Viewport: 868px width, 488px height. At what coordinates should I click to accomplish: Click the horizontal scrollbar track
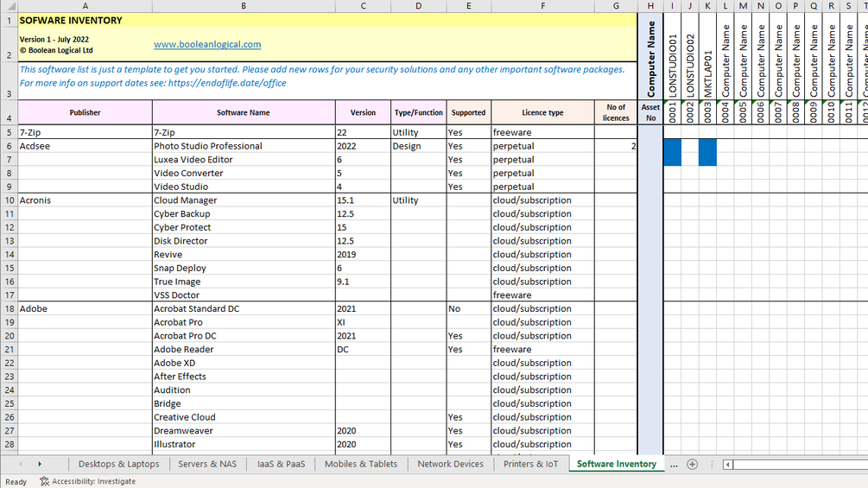pos(801,464)
